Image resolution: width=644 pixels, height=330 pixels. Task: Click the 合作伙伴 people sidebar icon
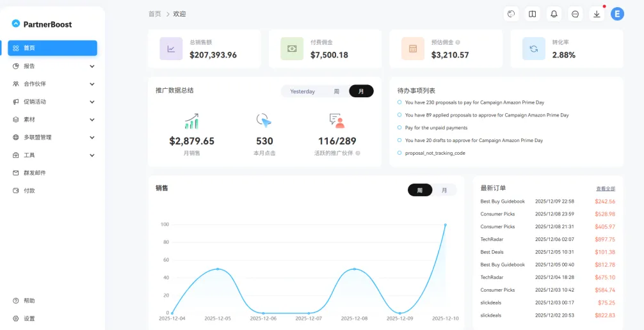pos(15,84)
